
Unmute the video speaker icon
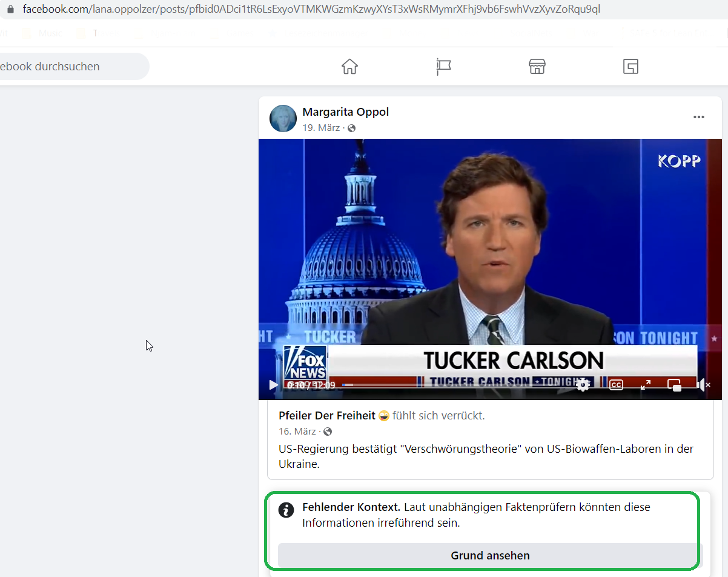point(703,384)
